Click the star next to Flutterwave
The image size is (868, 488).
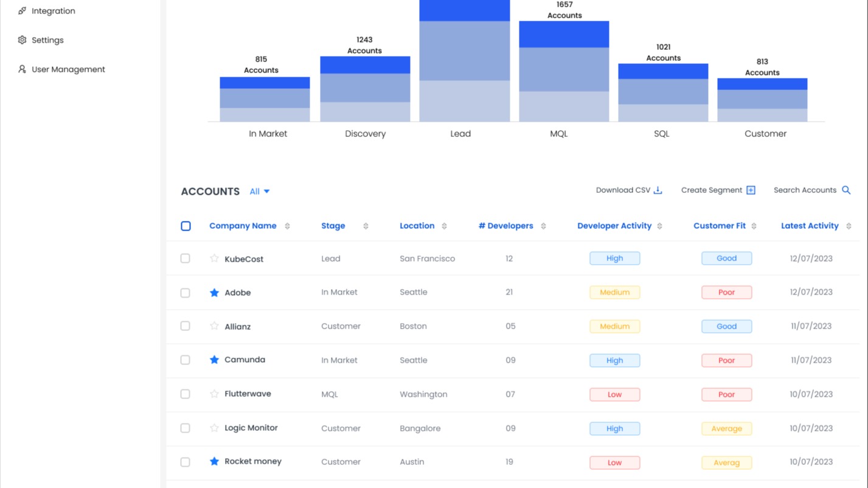point(214,394)
